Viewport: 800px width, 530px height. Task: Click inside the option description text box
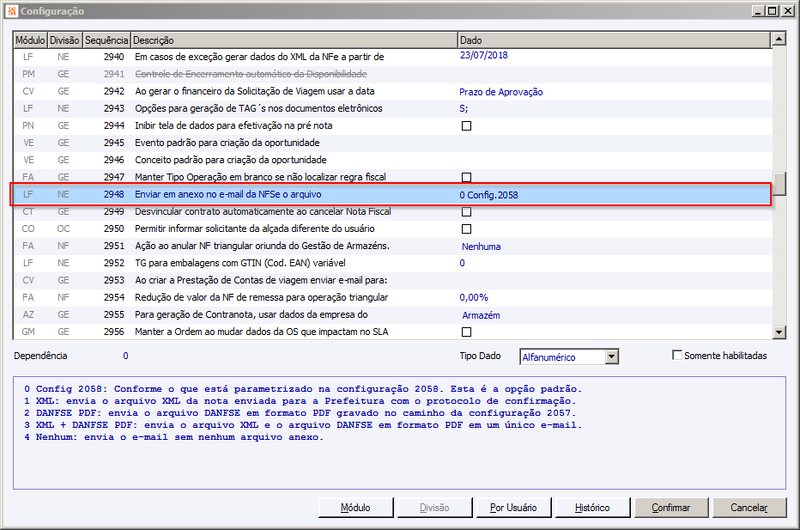pyautogui.click(x=399, y=433)
